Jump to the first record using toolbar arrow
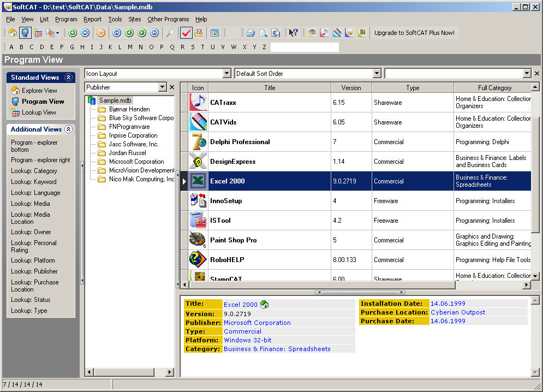Image resolution: width=543 pixels, height=392 pixels. tap(117, 33)
